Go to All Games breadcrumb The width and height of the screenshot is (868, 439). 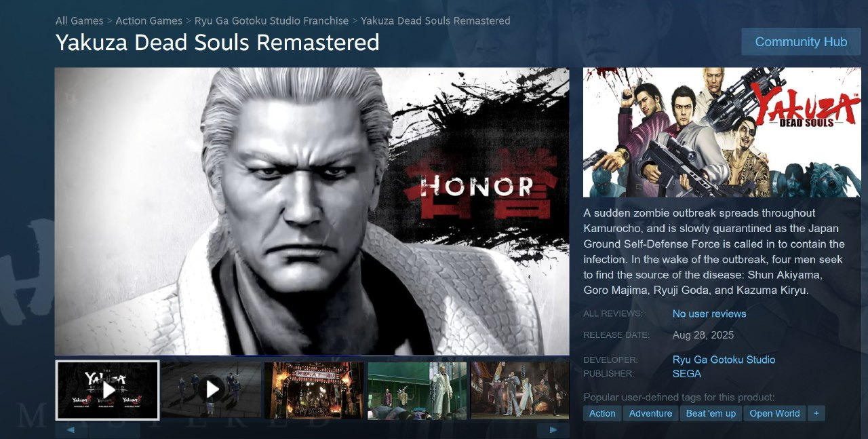[79, 21]
